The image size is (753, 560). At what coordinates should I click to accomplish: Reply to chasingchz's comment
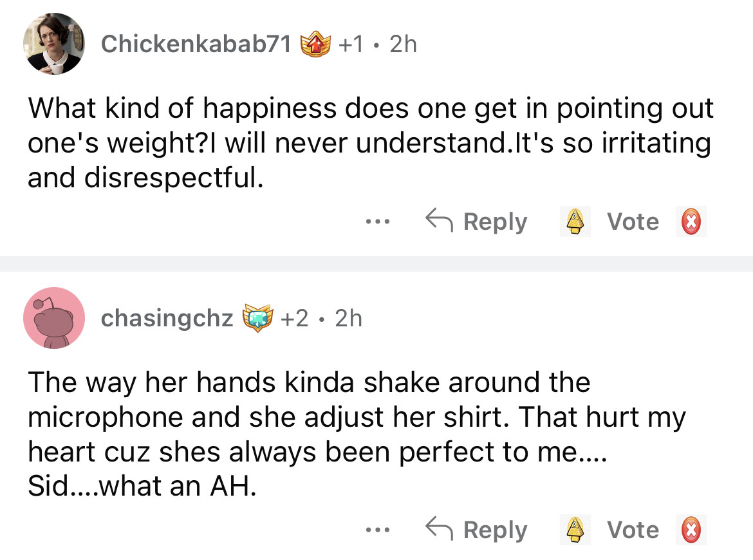click(476, 530)
